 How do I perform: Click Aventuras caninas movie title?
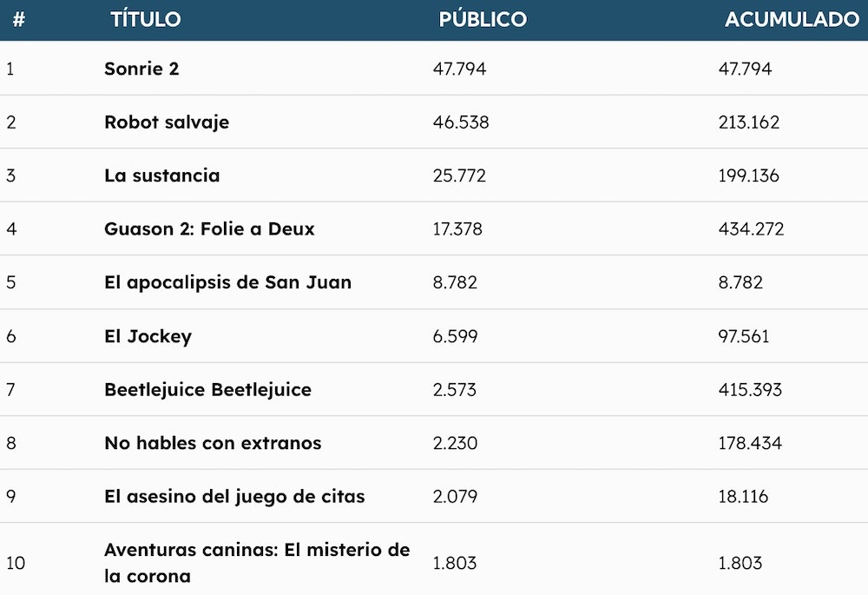pyautogui.click(x=257, y=563)
